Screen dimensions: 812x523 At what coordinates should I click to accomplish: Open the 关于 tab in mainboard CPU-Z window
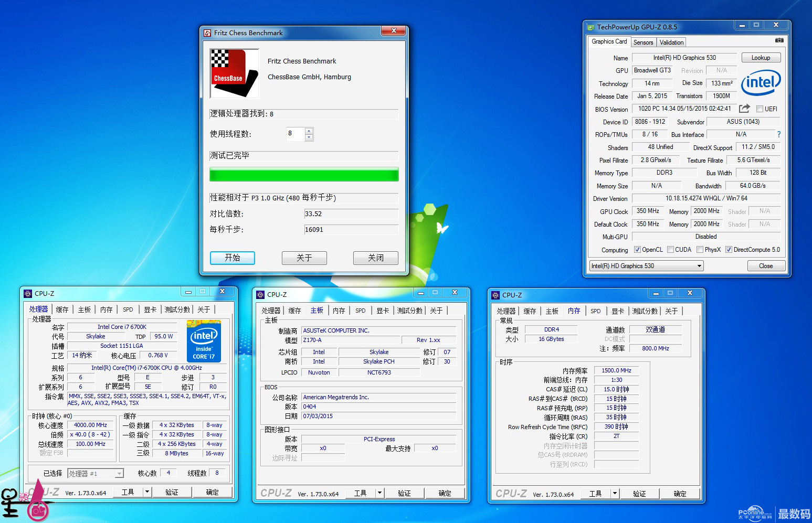click(436, 311)
